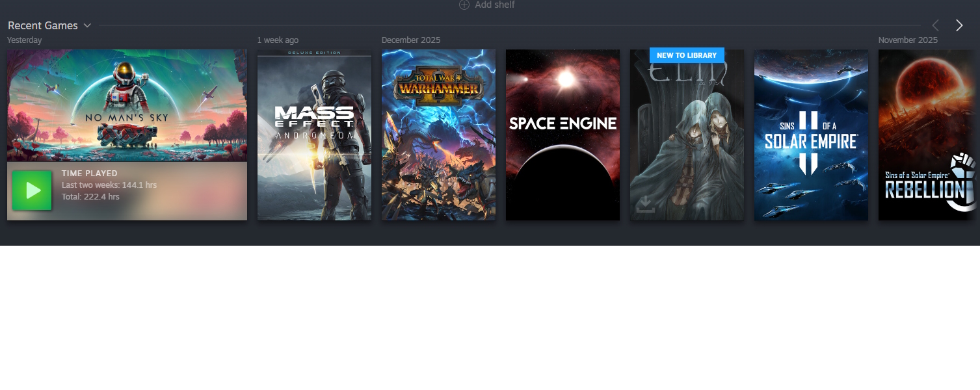Click the Recent Games shelf title
This screenshot has width=980, height=390.
coord(43,25)
